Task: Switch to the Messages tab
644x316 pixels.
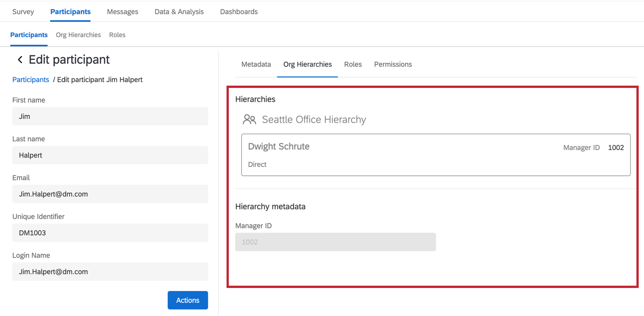Action: tap(122, 12)
